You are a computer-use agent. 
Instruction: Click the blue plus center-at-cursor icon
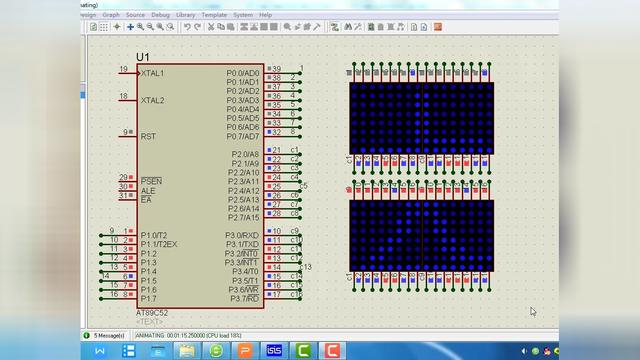point(130,27)
